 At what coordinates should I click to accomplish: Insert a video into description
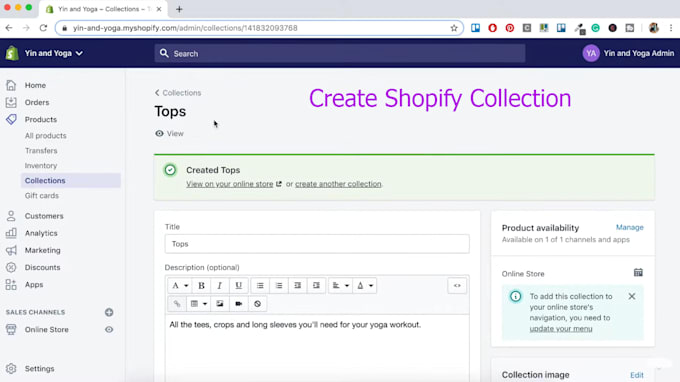point(239,304)
